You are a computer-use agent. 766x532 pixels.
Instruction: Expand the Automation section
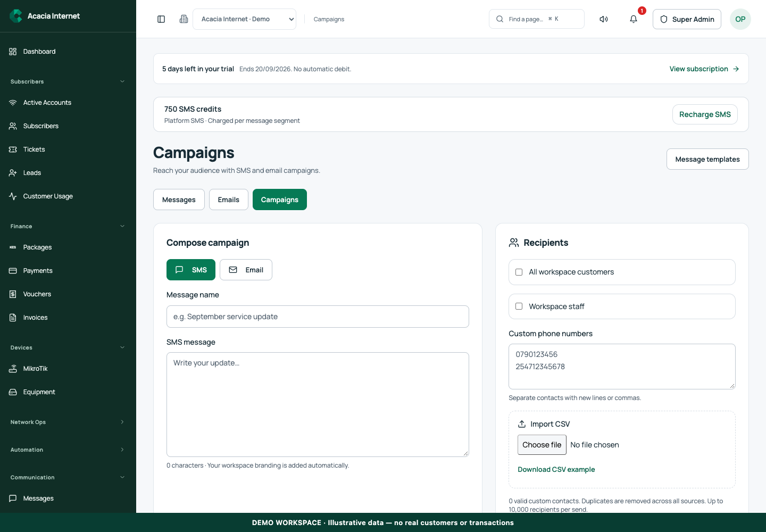pyautogui.click(x=68, y=450)
